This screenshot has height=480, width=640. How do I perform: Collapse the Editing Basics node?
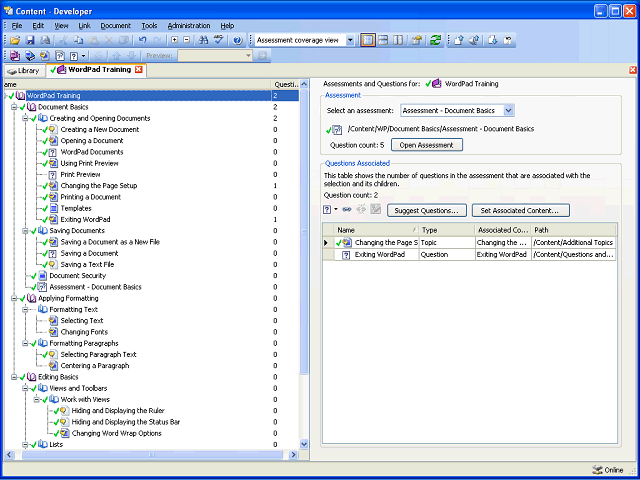pos(14,377)
